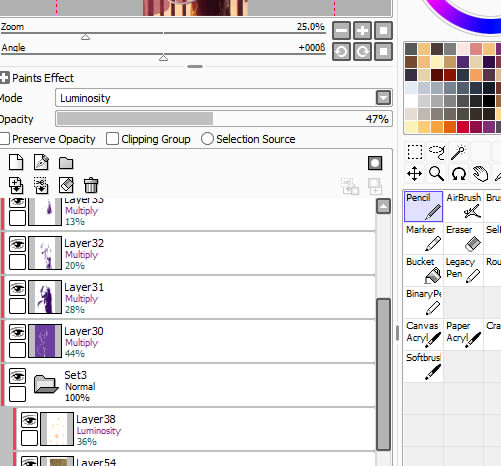
Task: Select the Selection Source radio button
Action: point(207,139)
